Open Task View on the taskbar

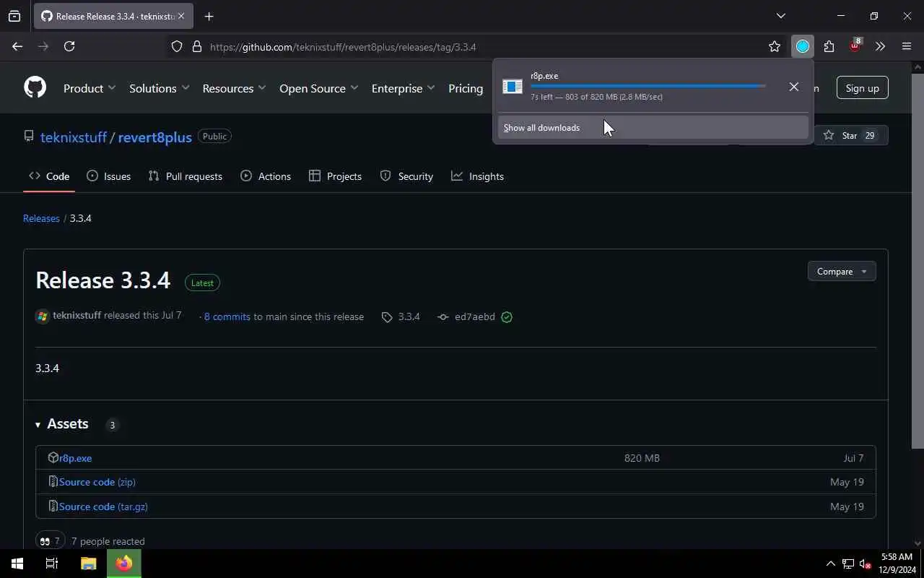click(x=52, y=564)
